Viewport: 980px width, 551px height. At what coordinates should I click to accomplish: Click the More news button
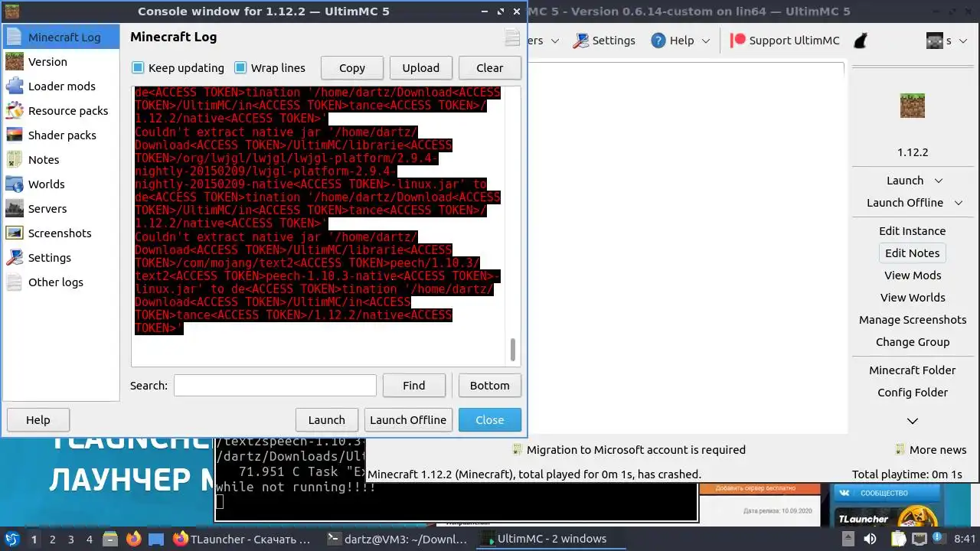[x=931, y=450]
